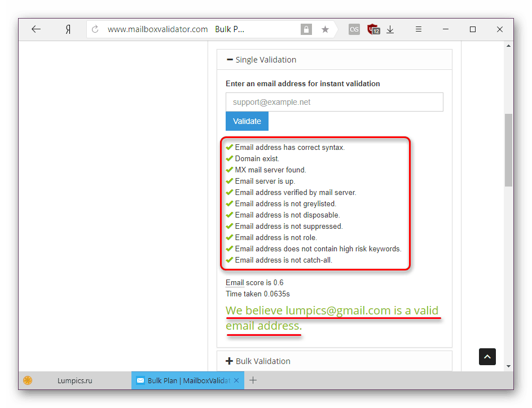Bookmark the page with the star icon
532x408 pixels.
point(325,29)
